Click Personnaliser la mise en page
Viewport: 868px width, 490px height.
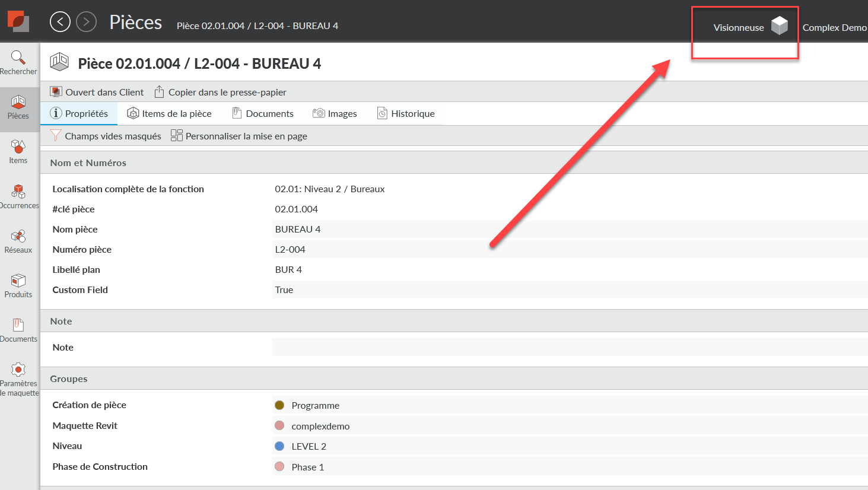point(239,136)
